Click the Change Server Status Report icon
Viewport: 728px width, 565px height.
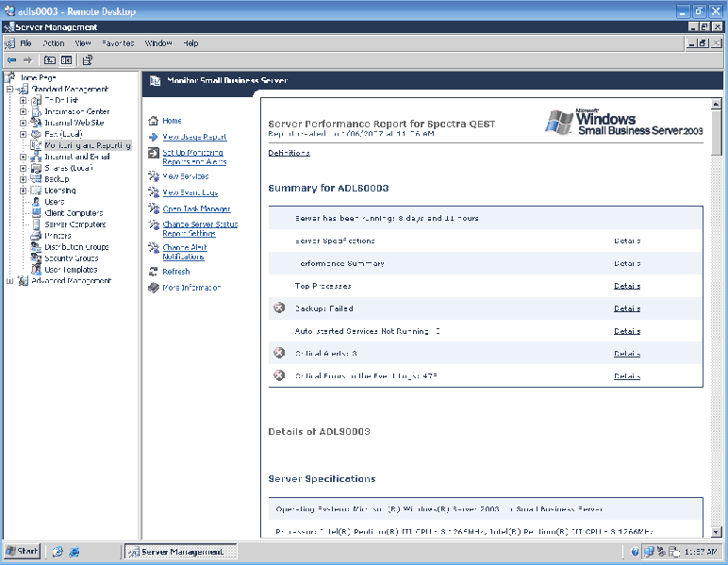153,224
